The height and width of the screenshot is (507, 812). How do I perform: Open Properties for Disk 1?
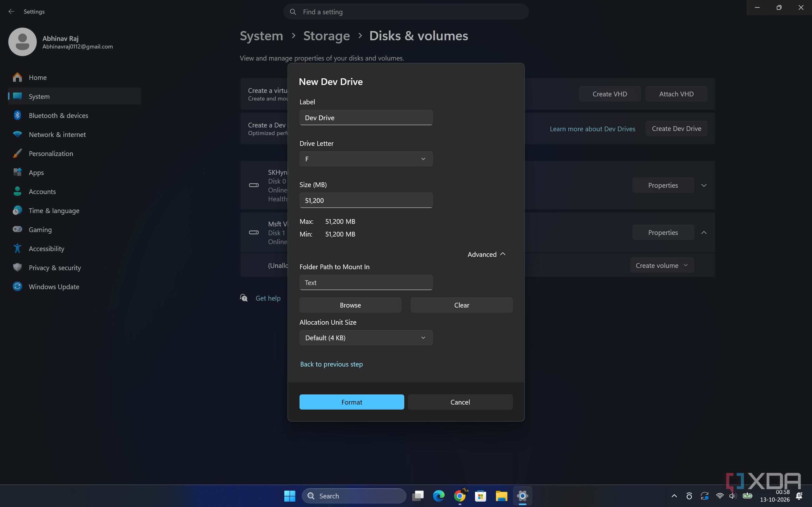[x=663, y=232]
